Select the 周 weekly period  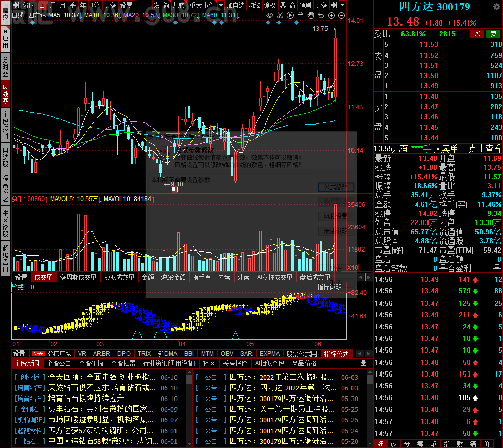tap(52, 5)
